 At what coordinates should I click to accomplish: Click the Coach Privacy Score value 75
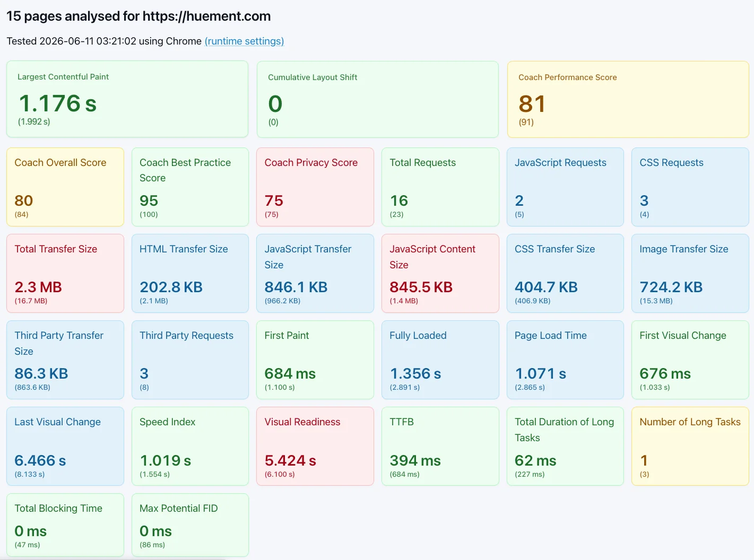tap(274, 200)
